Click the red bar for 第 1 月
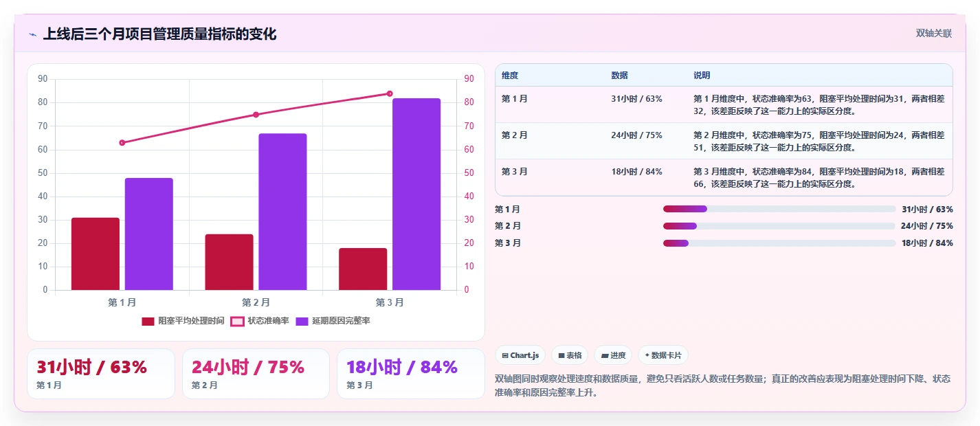This screenshot has height=426, width=980. [x=96, y=254]
